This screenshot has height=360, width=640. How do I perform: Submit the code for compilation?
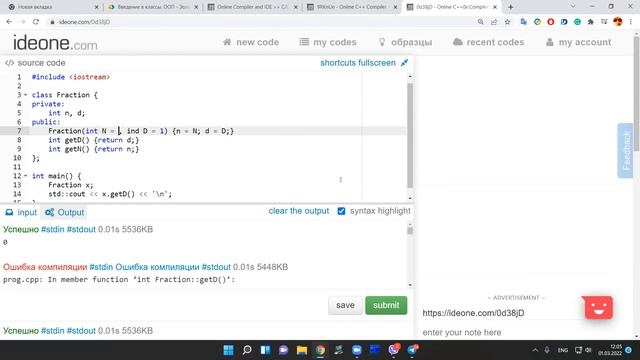pyautogui.click(x=386, y=305)
